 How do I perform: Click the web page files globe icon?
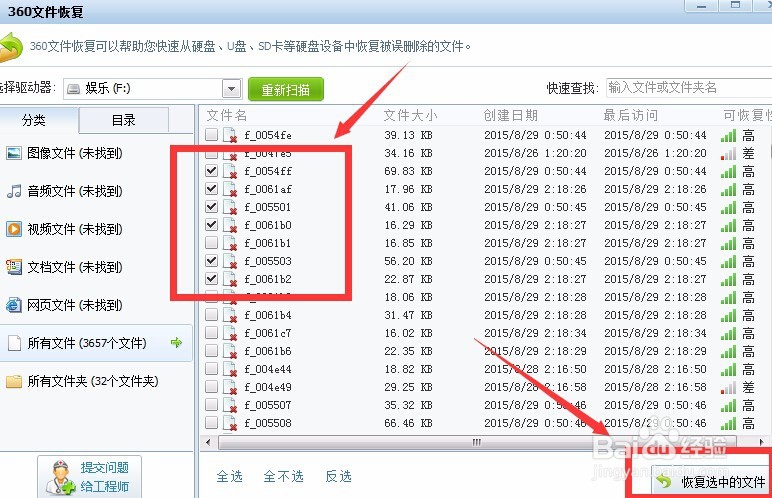[14, 305]
